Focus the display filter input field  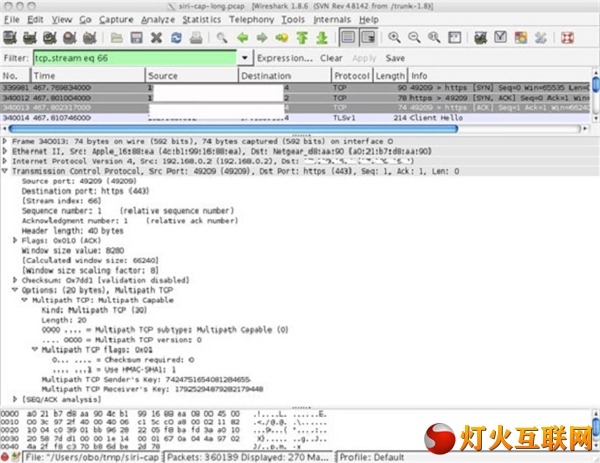tap(135, 58)
